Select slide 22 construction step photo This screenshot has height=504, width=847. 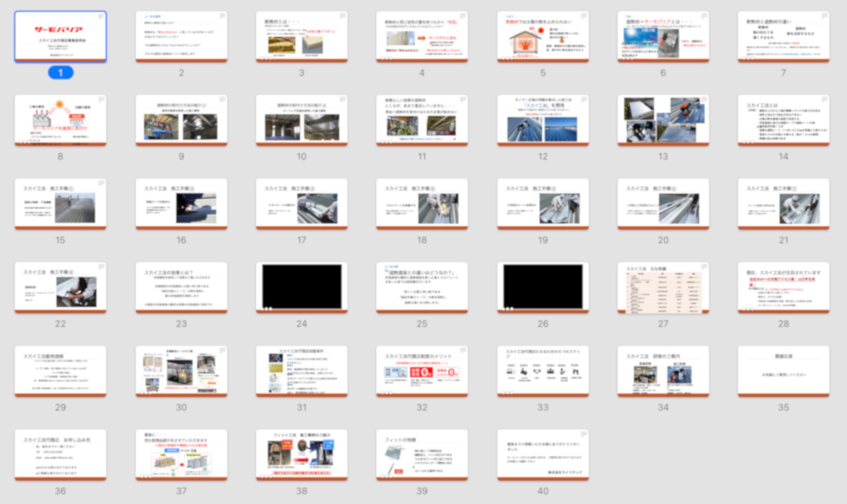coord(60,286)
